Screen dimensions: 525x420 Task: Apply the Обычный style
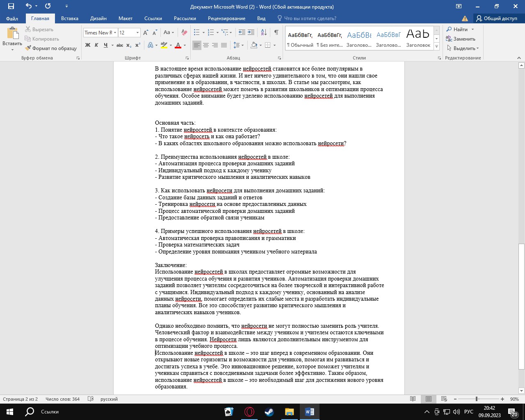pos(300,38)
